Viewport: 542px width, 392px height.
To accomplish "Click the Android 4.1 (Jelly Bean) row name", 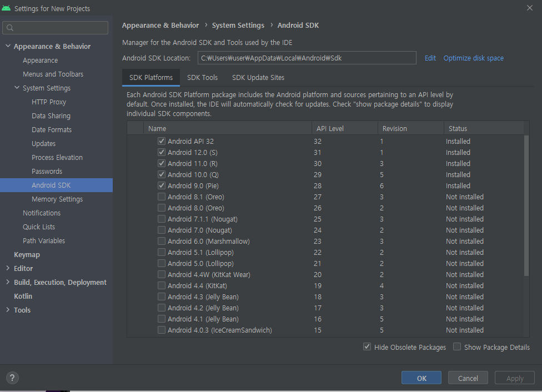I will [203, 319].
